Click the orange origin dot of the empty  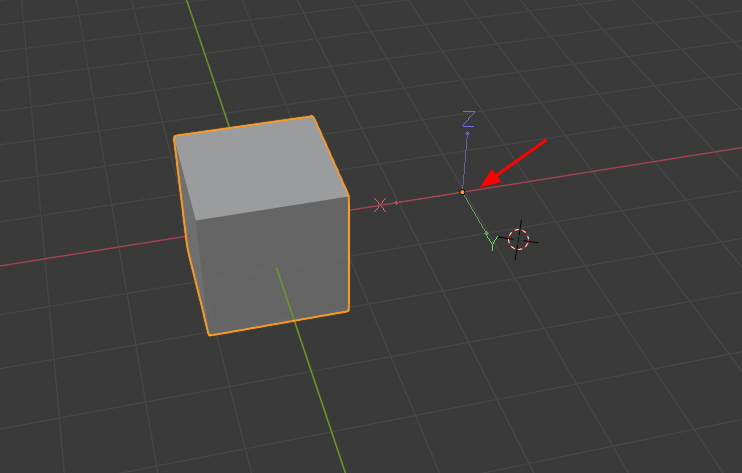click(462, 192)
